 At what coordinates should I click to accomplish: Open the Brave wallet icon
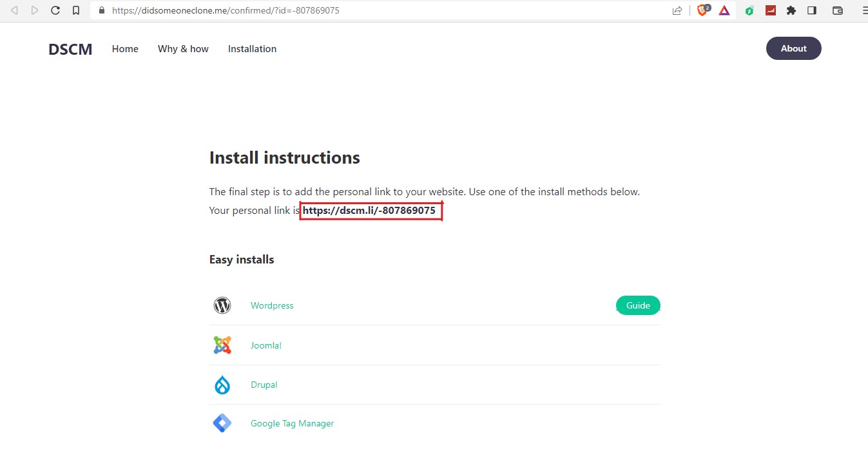[x=838, y=10]
